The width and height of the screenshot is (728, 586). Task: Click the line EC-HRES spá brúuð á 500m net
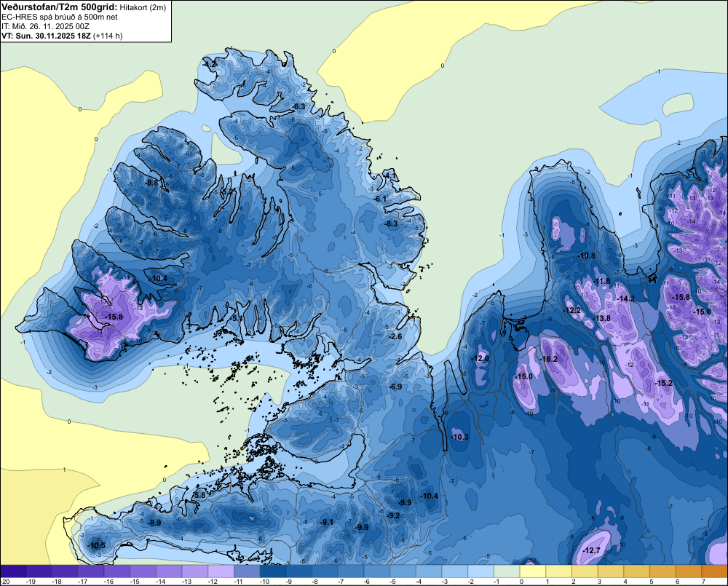[60, 17]
